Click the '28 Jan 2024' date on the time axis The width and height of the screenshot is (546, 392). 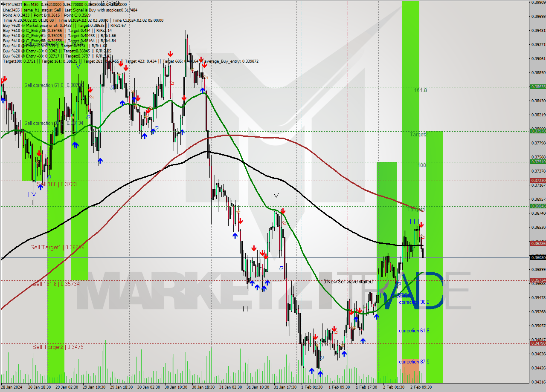pos(11,387)
